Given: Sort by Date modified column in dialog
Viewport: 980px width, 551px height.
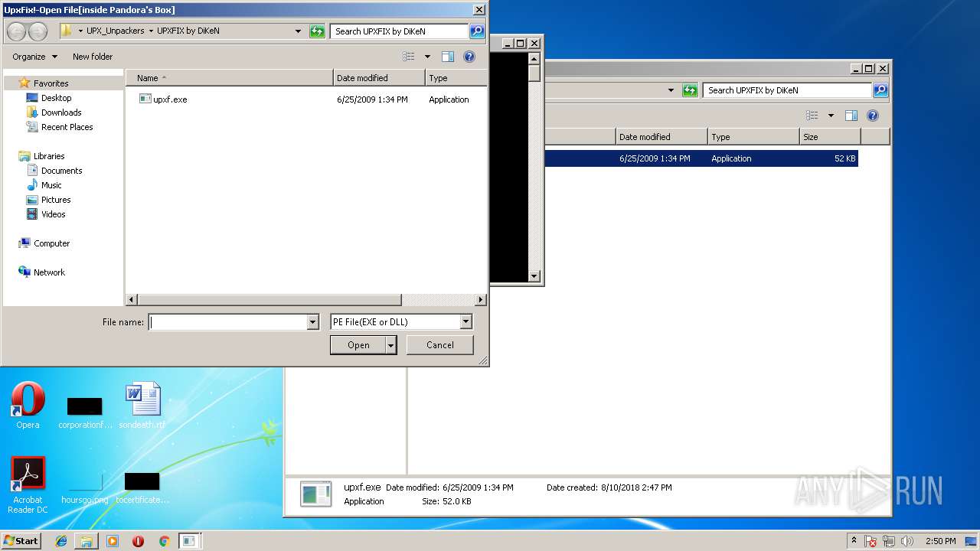Looking at the screenshot, I should [x=379, y=78].
